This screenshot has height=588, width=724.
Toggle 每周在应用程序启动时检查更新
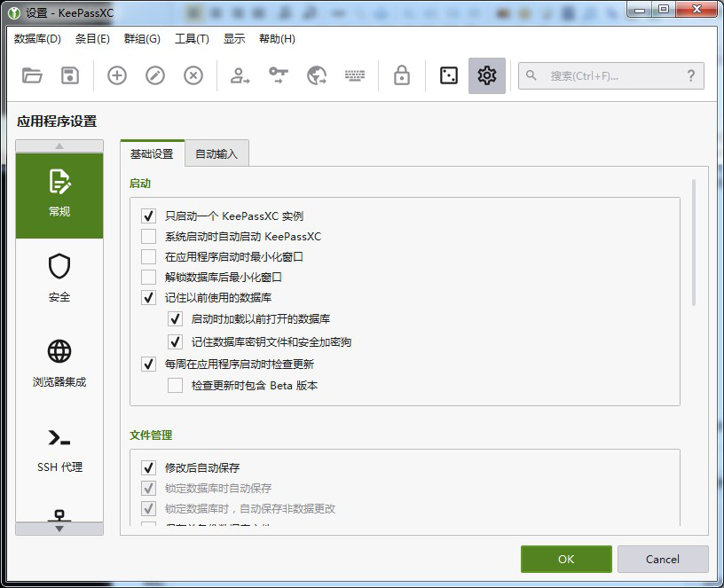click(x=148, y=365)
